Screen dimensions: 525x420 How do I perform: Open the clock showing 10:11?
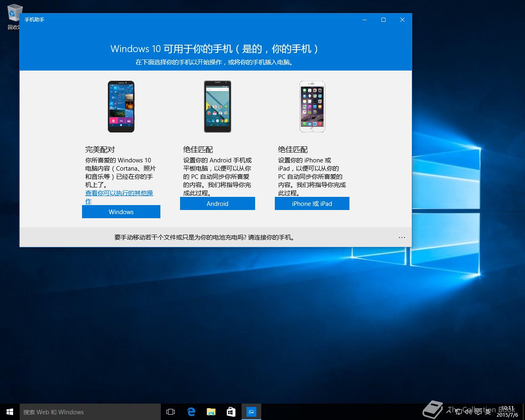[508, 412]
